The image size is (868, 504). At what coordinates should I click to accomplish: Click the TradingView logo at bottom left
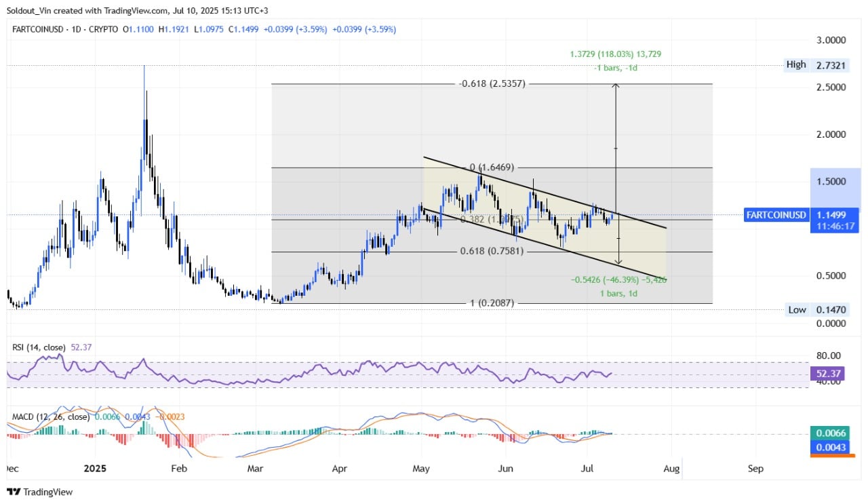40,492
